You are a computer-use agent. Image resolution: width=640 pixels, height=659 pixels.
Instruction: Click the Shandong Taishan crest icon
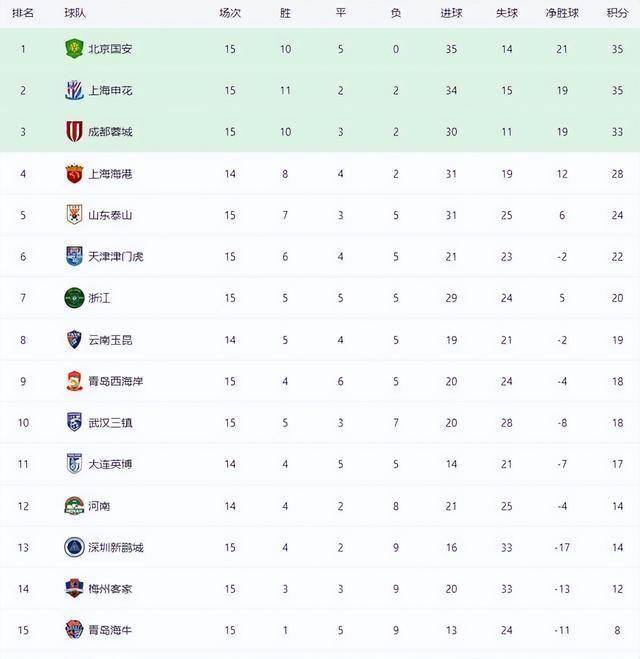[x=74, y=215]
